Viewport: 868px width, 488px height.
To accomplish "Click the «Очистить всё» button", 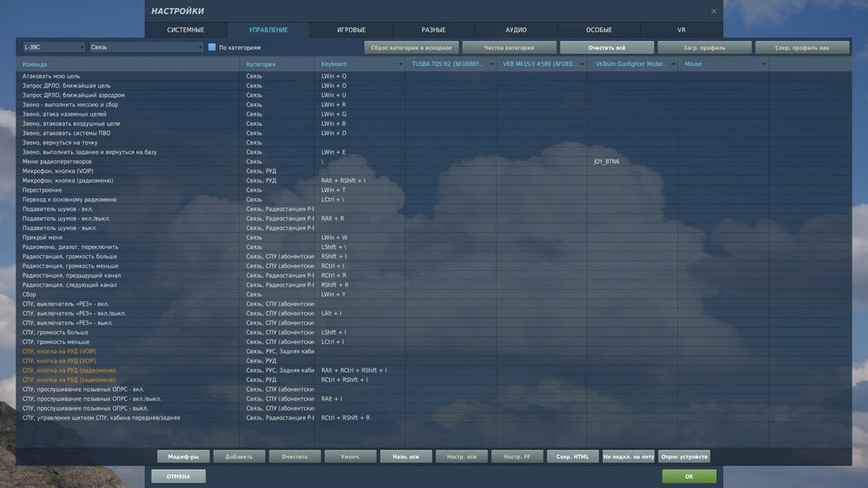I will (x=607, y=48).
